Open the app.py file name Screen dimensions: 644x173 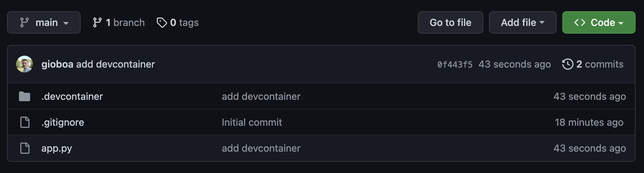tap(56, 148)
